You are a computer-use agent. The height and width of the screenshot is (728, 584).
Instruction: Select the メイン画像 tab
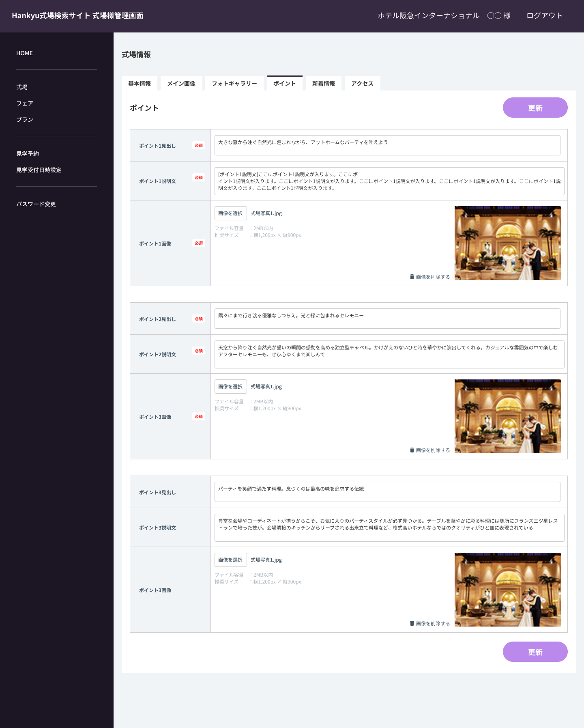pyautogui.click(x=181, y=84)
